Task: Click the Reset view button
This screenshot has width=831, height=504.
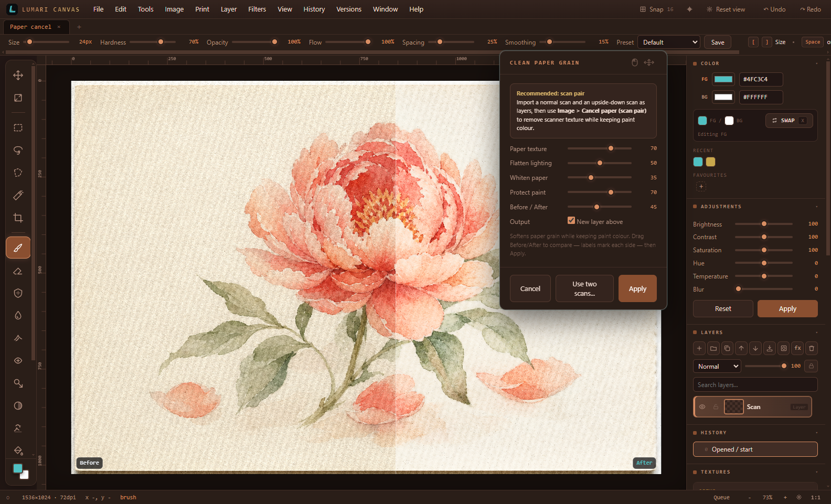Action: click(726, 9)
